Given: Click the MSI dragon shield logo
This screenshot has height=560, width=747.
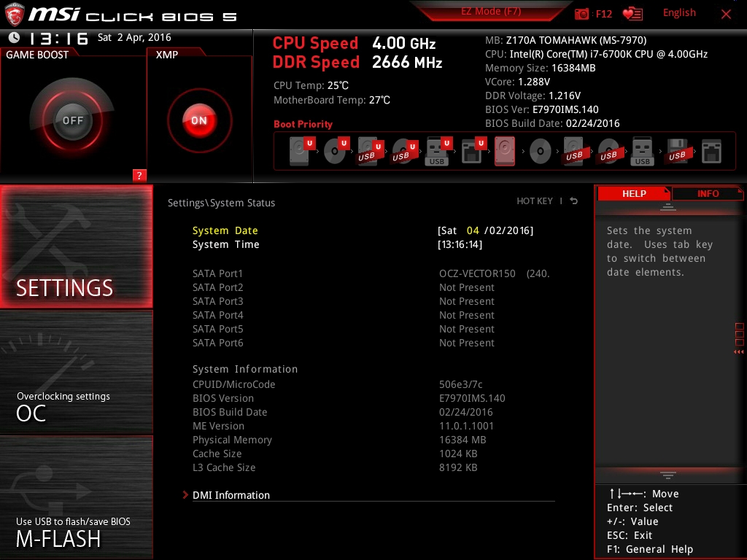Looking at the screenshot, I should [15, 15].
